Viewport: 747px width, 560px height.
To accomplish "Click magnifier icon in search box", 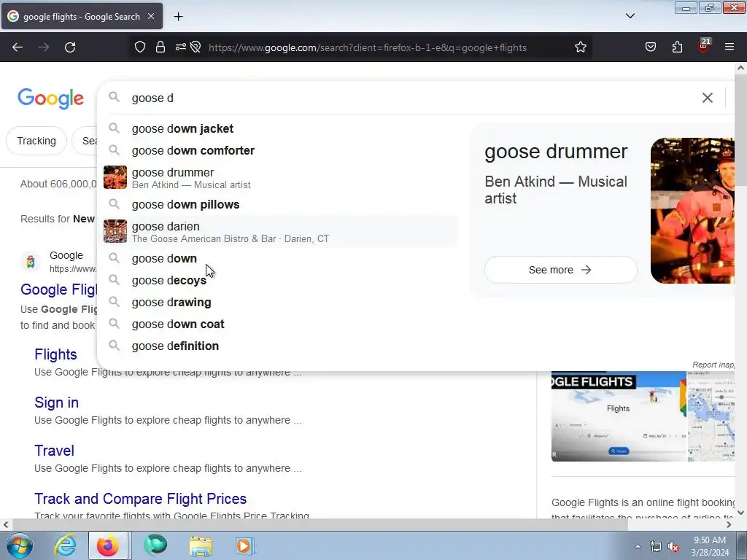I will pos(114,97).
